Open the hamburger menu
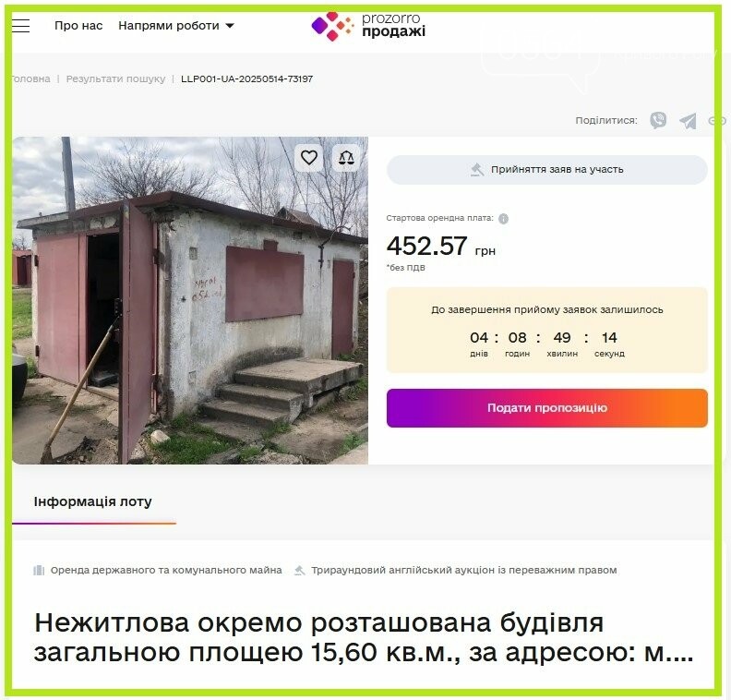731x700 pixels. point(20,26)
